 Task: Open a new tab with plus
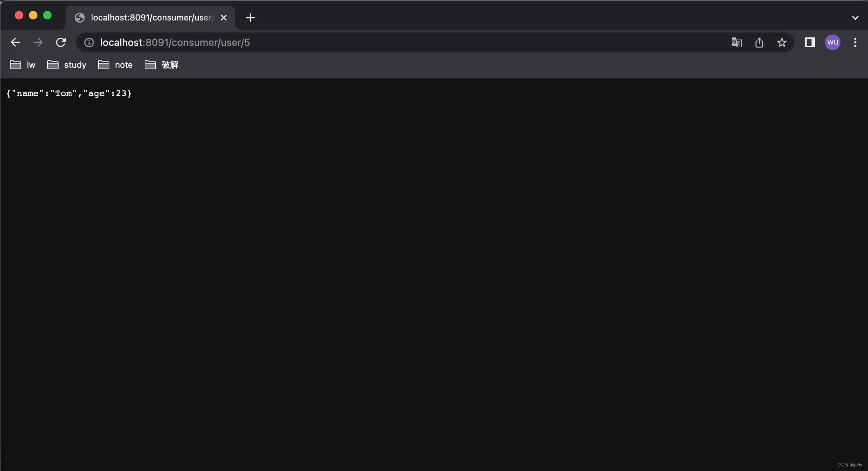click(x=251, y=18)
